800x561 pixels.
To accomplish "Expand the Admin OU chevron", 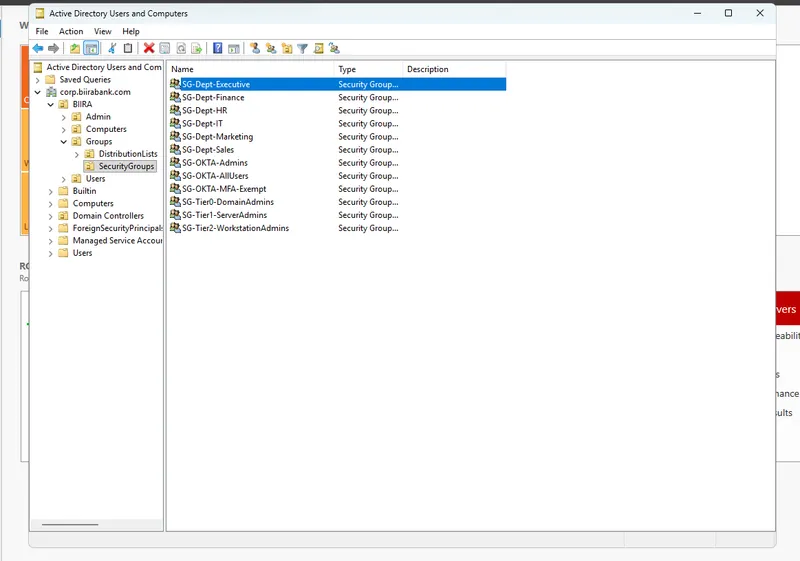I will click(x=64, y=117).
